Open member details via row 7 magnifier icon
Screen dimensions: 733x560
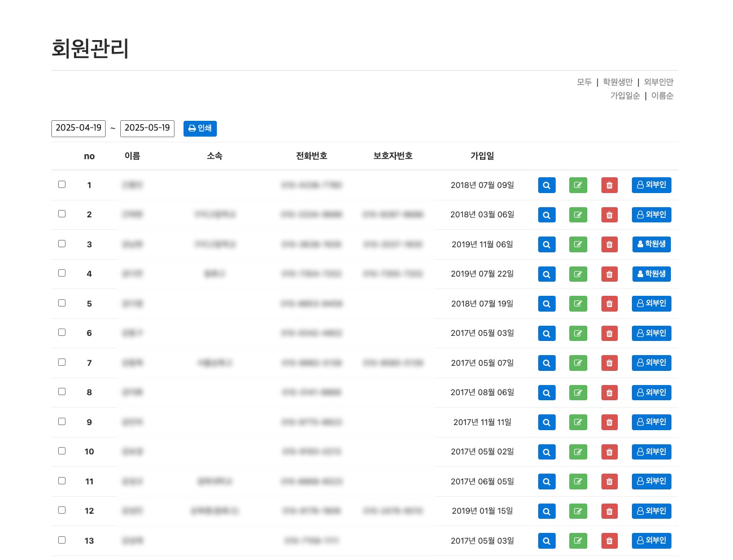[546, 363]
